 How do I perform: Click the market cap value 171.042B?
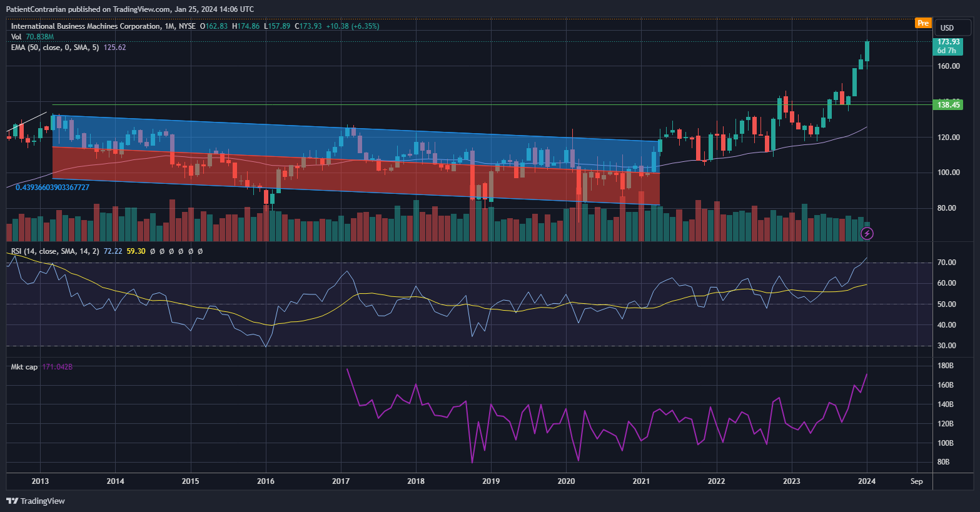[58, 367]
